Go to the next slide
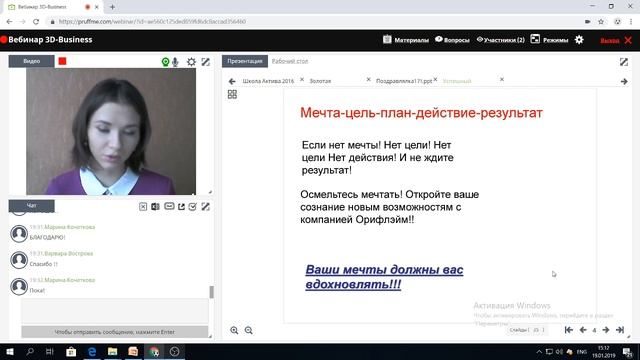The image size is (640, 360). coord(606,330)
